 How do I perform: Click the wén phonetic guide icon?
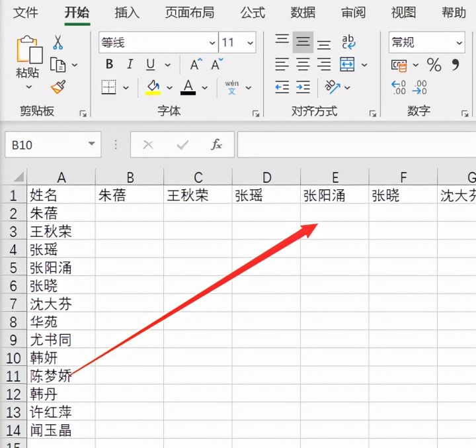coord(232,87)
